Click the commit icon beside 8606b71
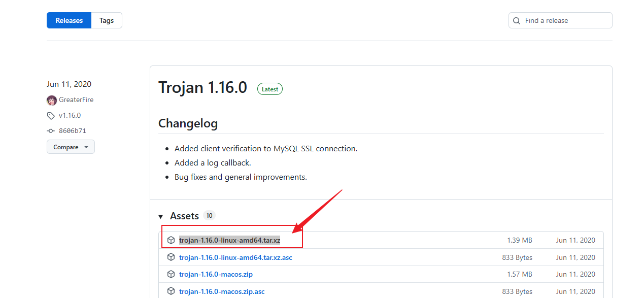Viewport: 644px width, 298px height. 51,130
